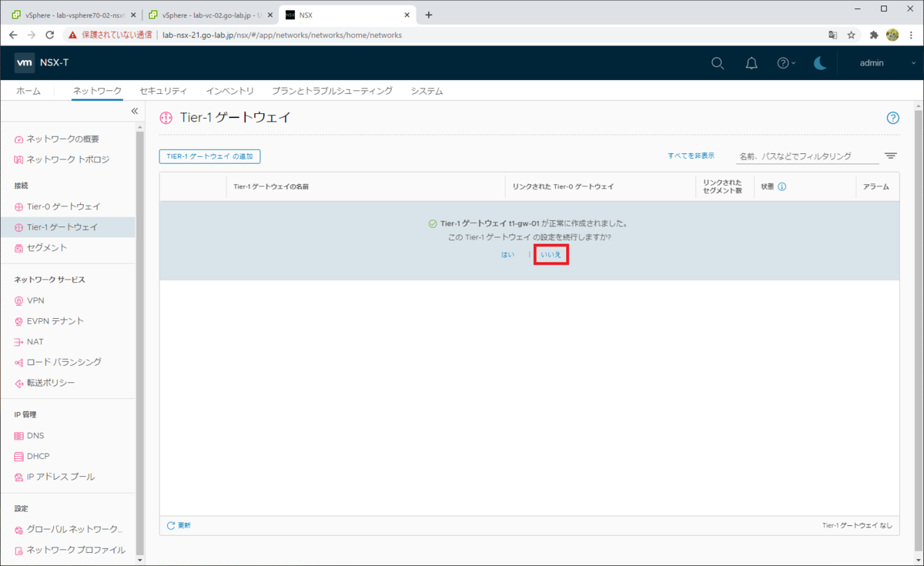Open ネットワーク トポロジ in sidebar
924x566 pixels.
pos(62,159)
